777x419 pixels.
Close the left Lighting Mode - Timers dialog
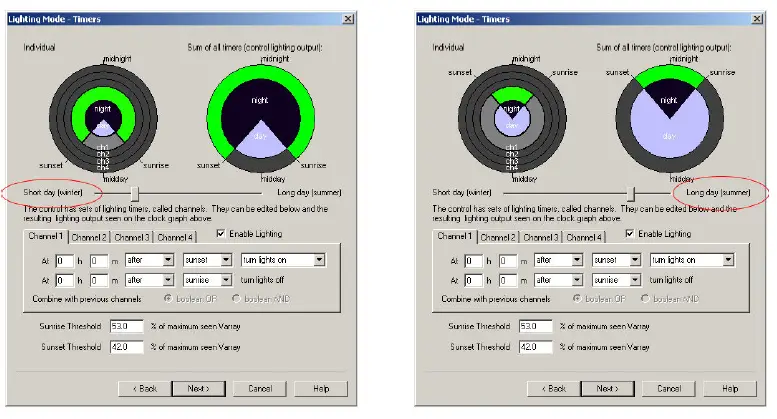pos(347,19)
